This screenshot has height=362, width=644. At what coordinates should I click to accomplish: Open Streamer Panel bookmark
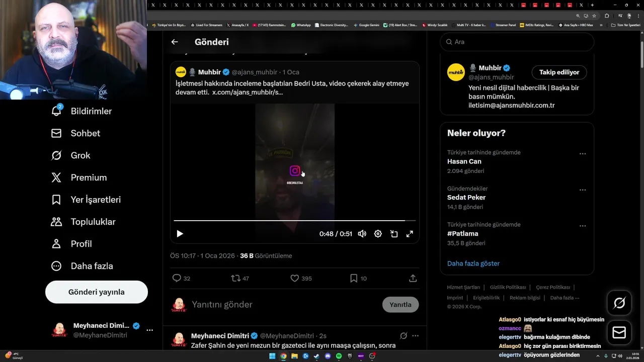pos(503,25)
